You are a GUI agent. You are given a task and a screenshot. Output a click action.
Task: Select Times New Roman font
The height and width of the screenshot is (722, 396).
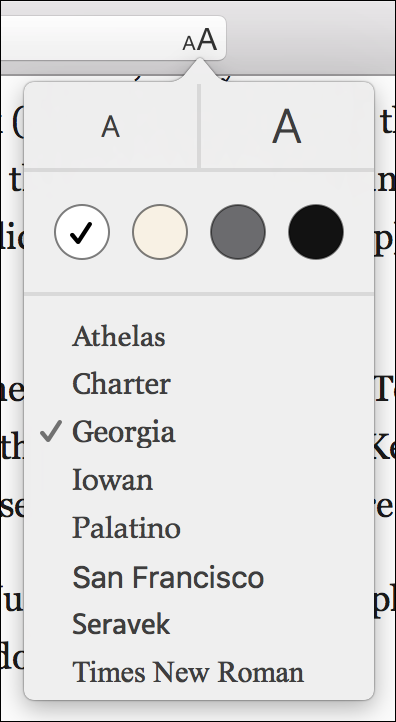188,672
